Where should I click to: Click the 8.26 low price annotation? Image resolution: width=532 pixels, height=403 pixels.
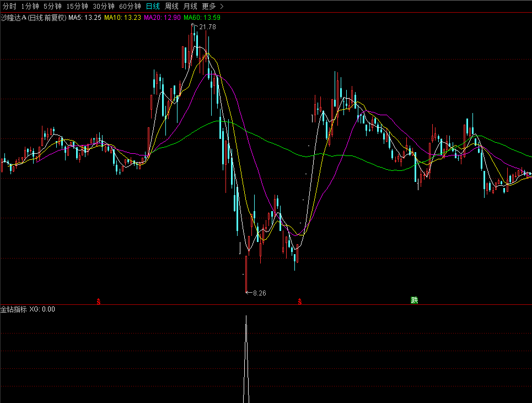coord(259,293)
